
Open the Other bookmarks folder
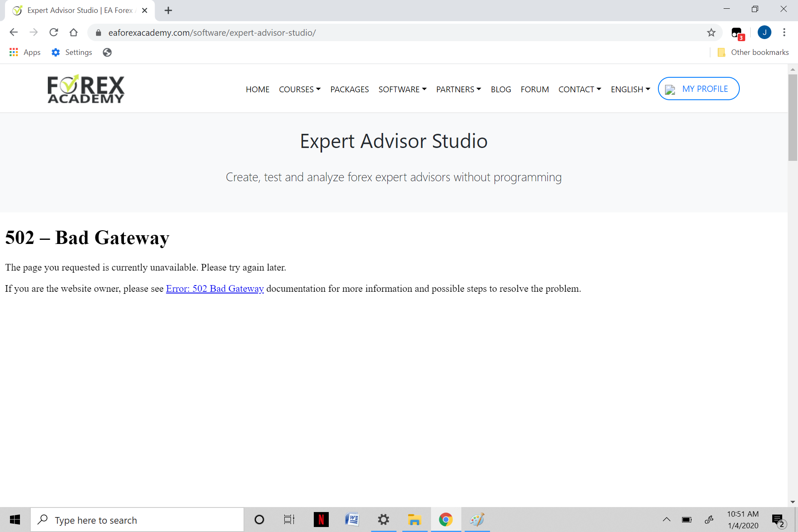coord(753,52)
